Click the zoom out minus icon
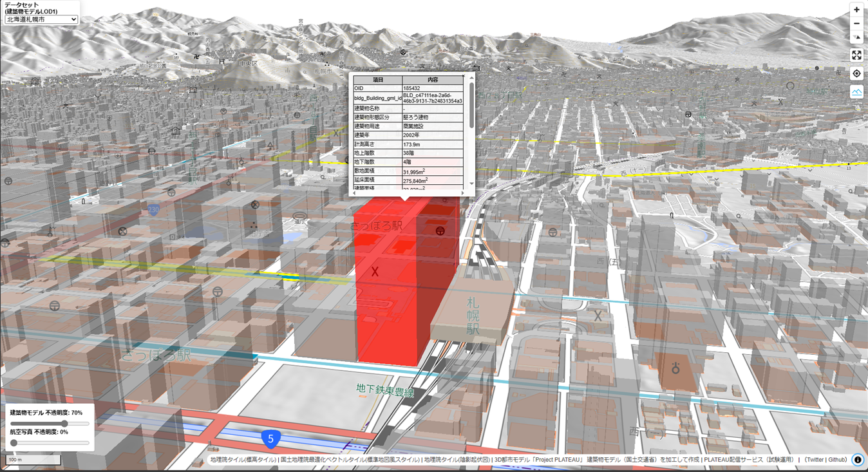This screenshot has width=868, height=472. point(856,23)
